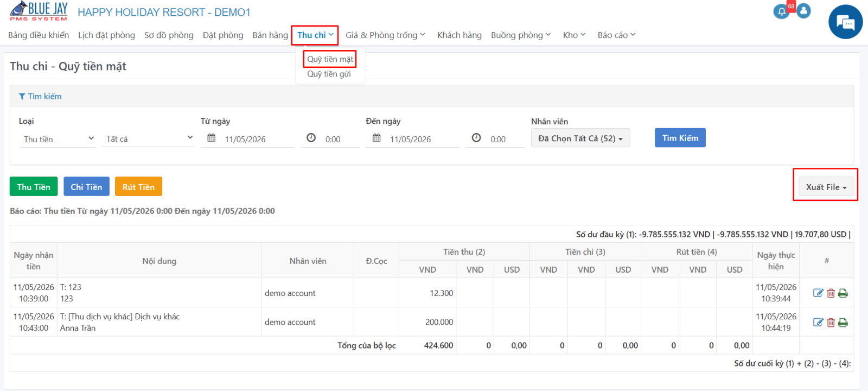Click the Từ ngày date field 11/05/2026
This screenshot has width=868, height=391.
click(258, 140)
